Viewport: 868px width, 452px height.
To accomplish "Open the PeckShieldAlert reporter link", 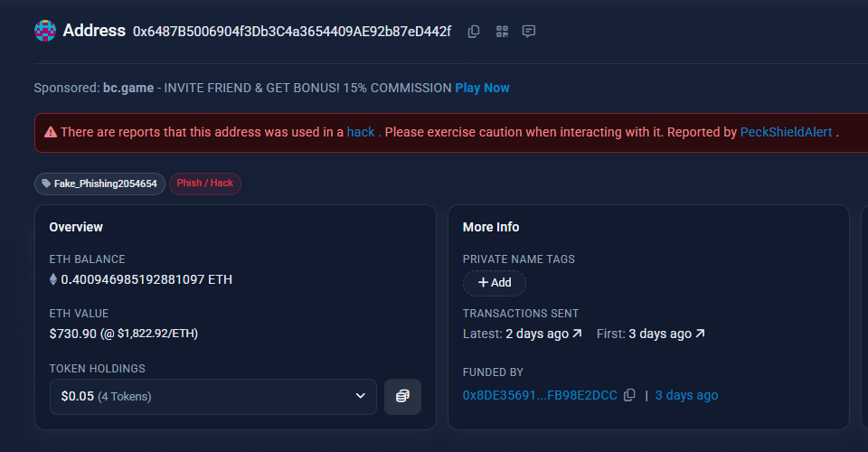I will [x=786, y=132].
